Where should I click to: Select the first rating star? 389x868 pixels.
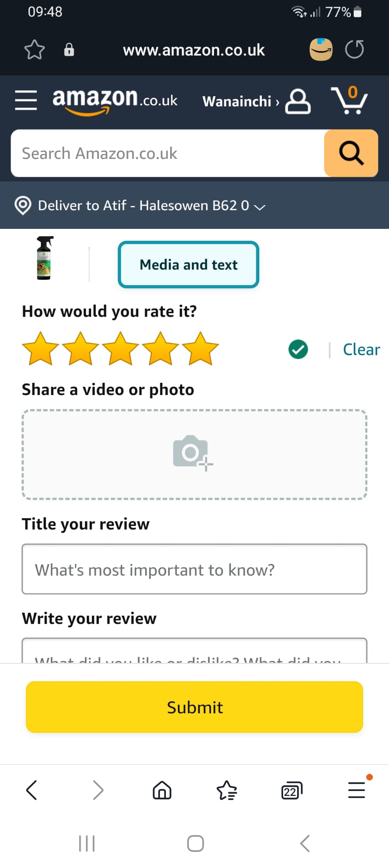click(40, 349)
